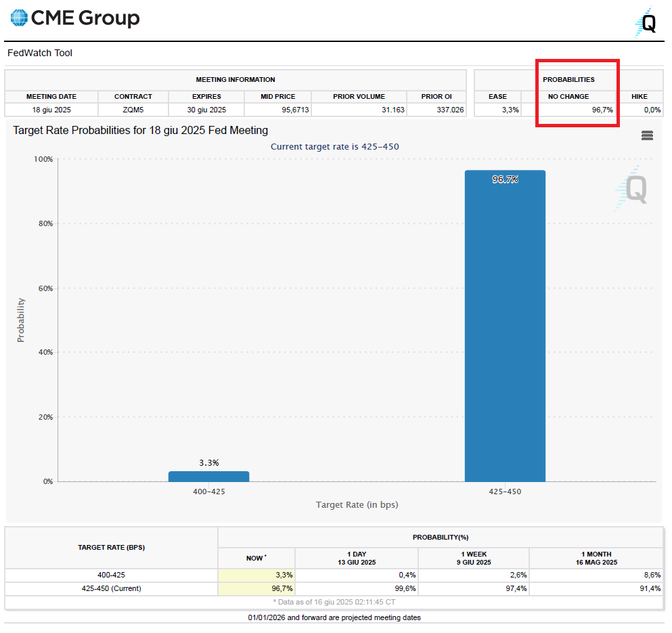This screenshot has height=633, width=672.
Task: Click the "400-425" x-axis label under the chart
Action: click(208, 492)
